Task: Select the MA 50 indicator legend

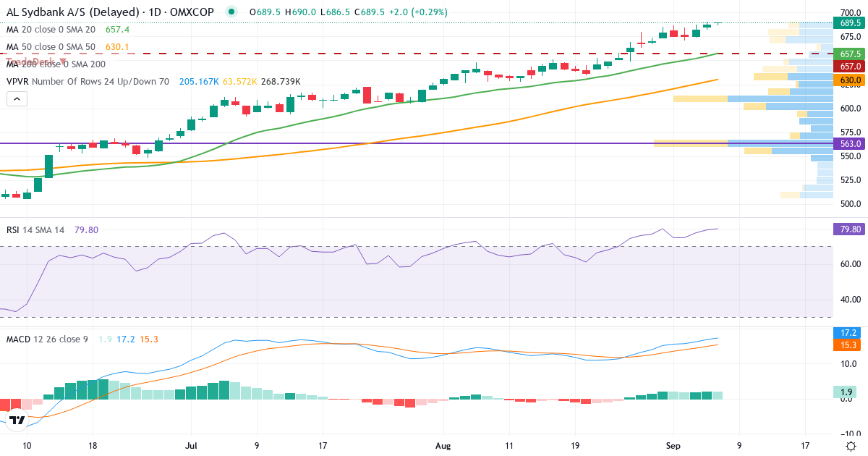Action: pos(50,47)
